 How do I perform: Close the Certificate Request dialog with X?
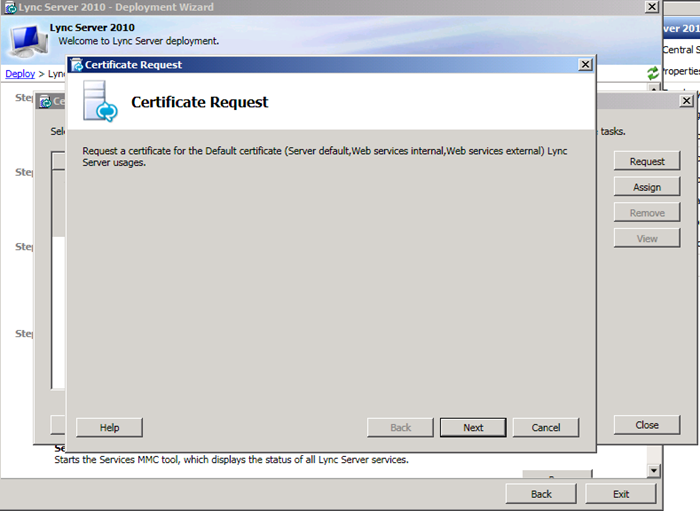(x=585, y=65)
